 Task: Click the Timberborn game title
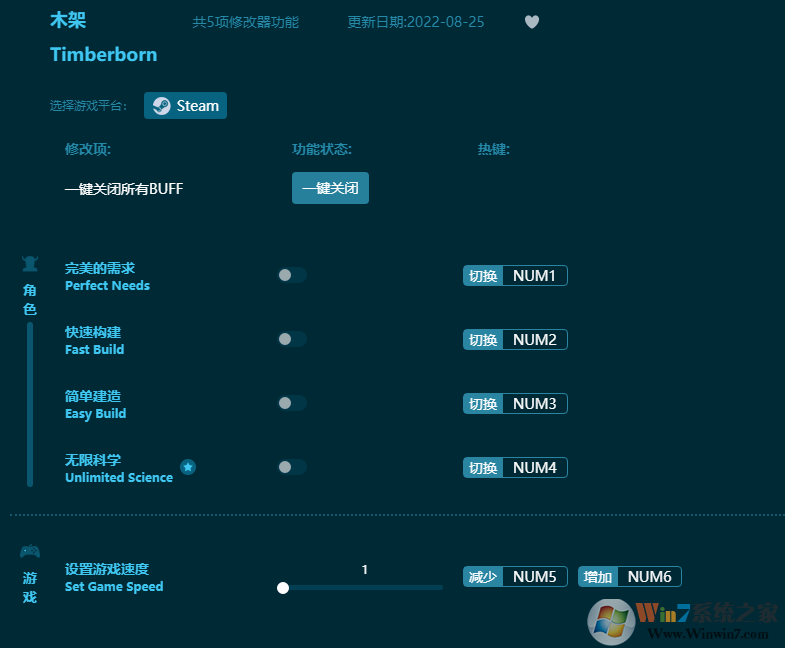tap(104, 55)
